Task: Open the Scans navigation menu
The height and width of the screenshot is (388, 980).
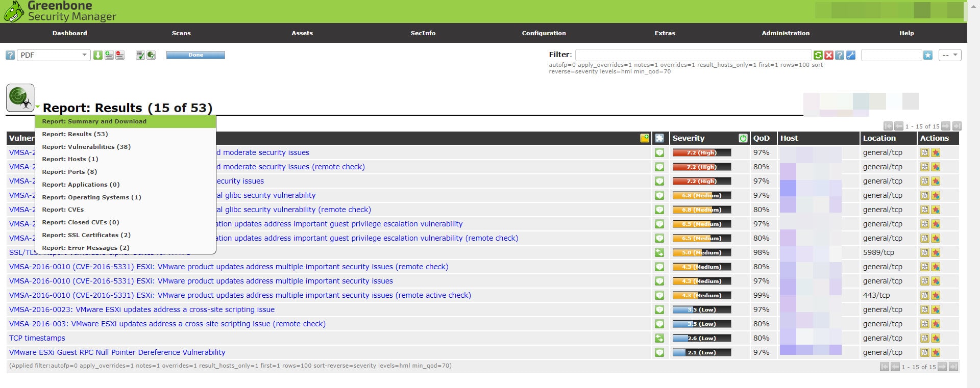Action: point(181,33)
